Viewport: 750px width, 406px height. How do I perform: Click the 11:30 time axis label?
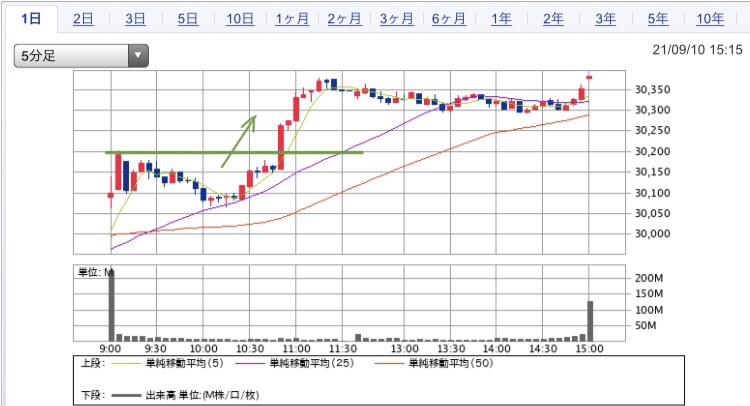click(x=343, y=349)
